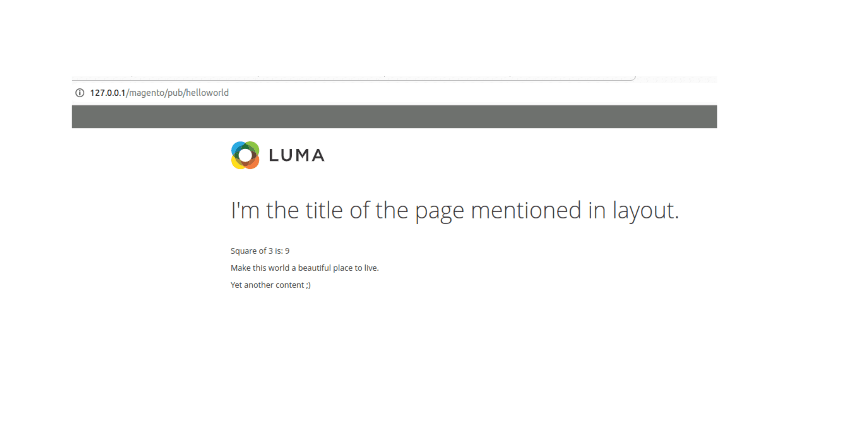Click the colorful Luma logo emblem

245,155
